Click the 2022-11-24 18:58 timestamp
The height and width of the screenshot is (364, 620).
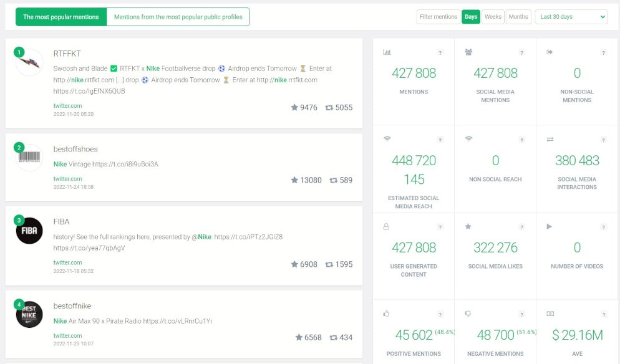[x=74, y=187]
